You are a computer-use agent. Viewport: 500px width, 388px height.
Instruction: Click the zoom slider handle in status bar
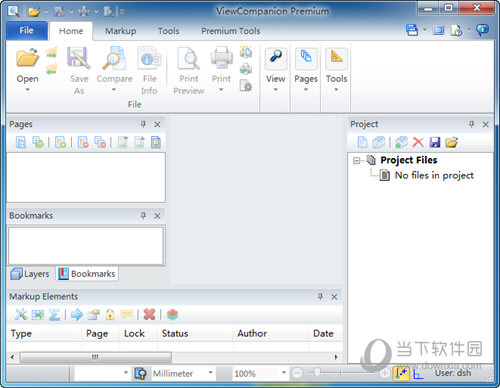317,372
